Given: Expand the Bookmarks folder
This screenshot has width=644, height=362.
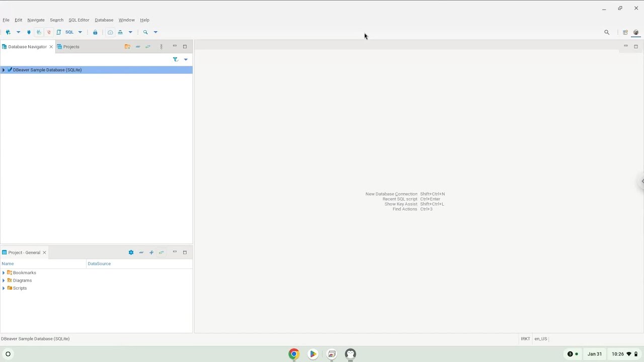Looking at the screenshot, I should pos(4,273).
